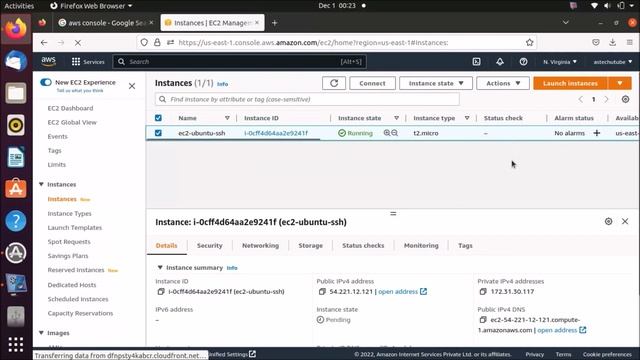This screenshot has width=640, height=360.
Task: Switch to Monitoring tab
Action: coord(421,245)
